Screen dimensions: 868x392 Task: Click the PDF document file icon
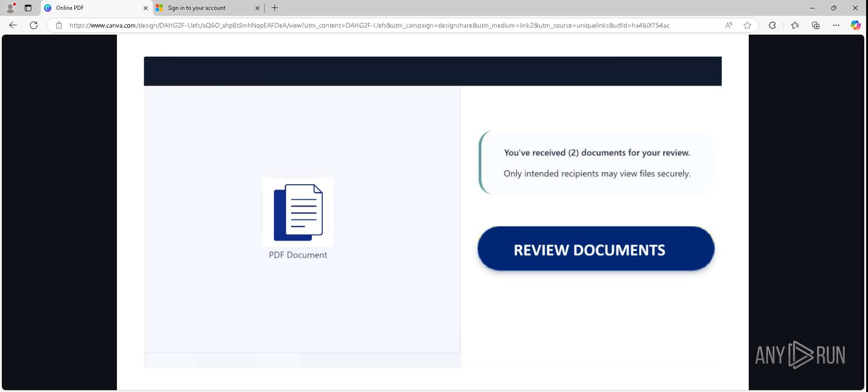pyautogui.click(x=298, y=212)
